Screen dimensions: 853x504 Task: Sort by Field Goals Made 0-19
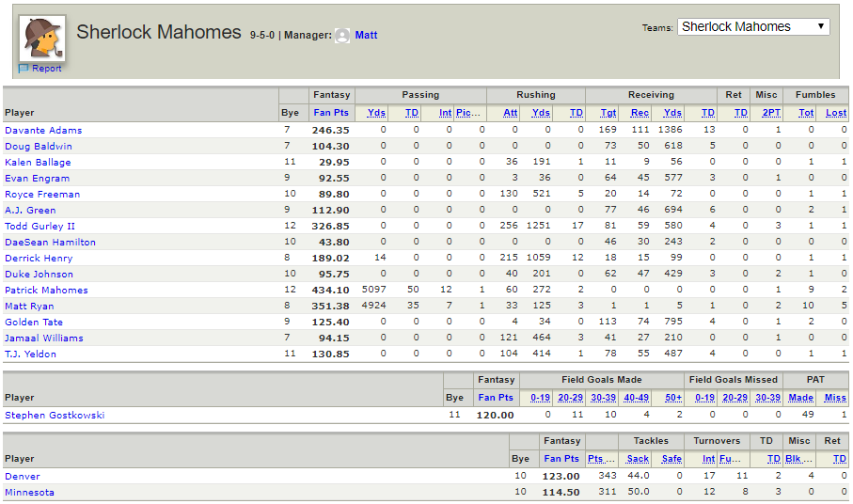point(540,398)
